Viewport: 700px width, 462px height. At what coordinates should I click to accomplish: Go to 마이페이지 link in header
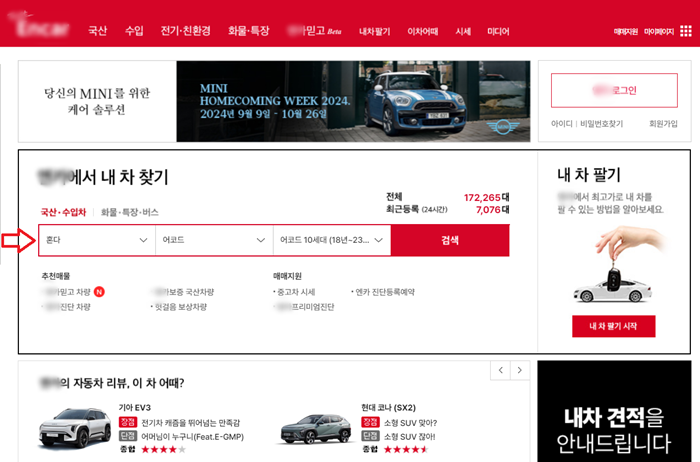coord(659,31)
